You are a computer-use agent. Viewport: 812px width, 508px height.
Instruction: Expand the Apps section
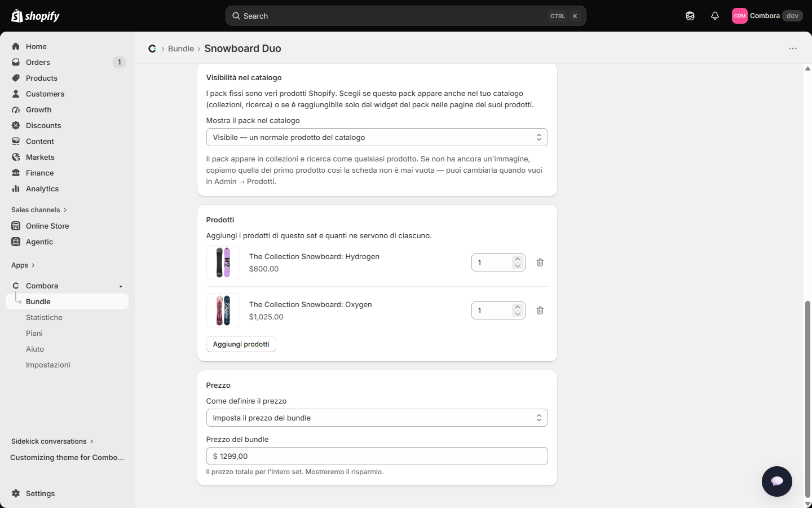23,265
